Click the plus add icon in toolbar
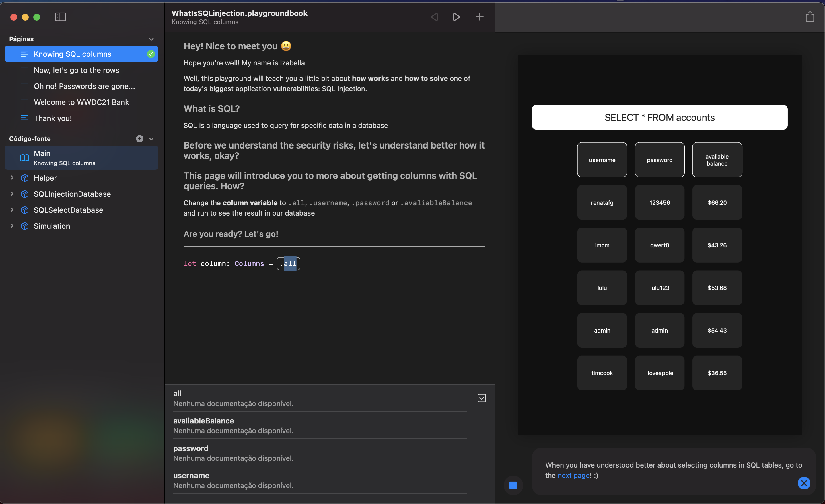 click(479, 17)
